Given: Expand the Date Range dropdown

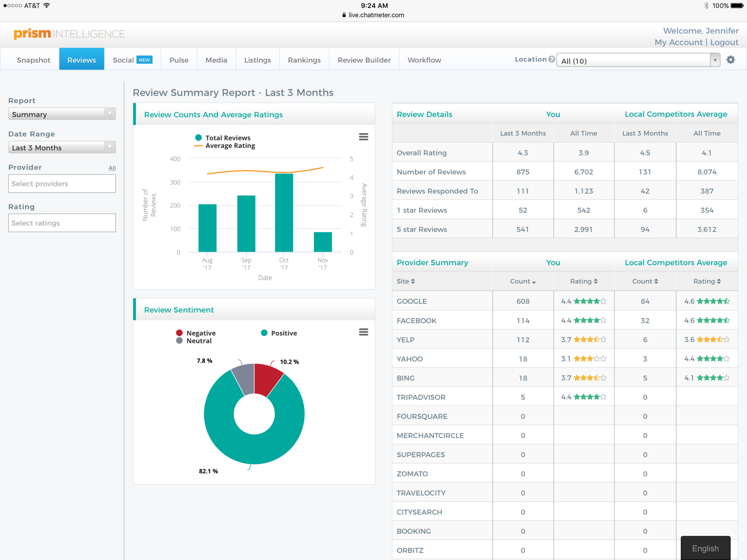Looking at the screenshot, I should coord(62,147).
